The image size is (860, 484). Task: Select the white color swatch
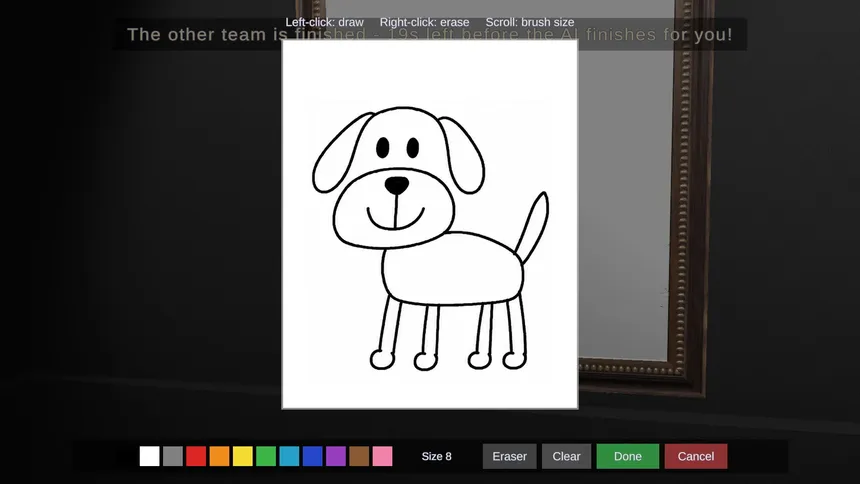pos(149,456)
